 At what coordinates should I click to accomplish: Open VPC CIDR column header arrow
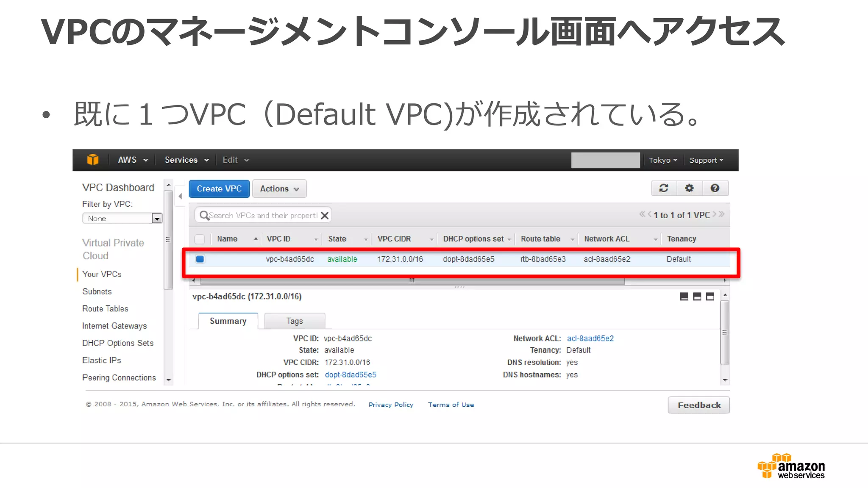431,240
